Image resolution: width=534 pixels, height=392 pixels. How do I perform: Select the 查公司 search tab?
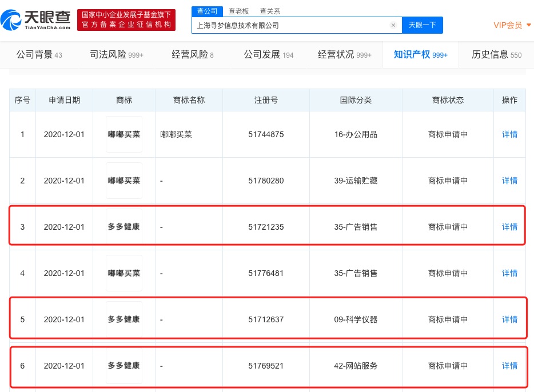[207, 11]
